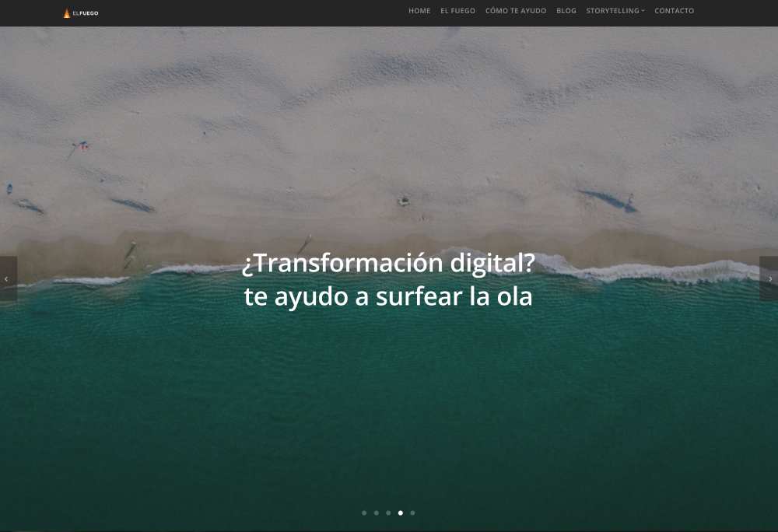This screenshot has width=778, height=532.
Task: Select the first slider pagination dot
Action: click(364, 513)
